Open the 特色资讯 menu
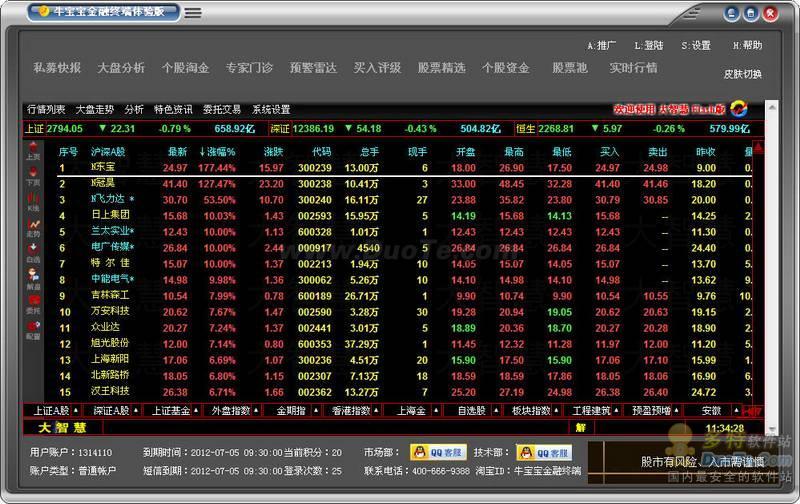This screenshot has width=800, height=504. (173, 109)
